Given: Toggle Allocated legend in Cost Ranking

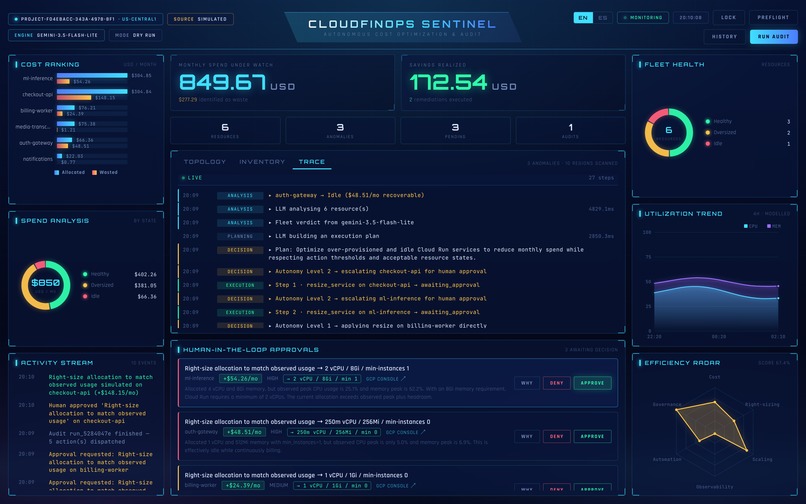Looking at the screenshot, I should 69,173.
